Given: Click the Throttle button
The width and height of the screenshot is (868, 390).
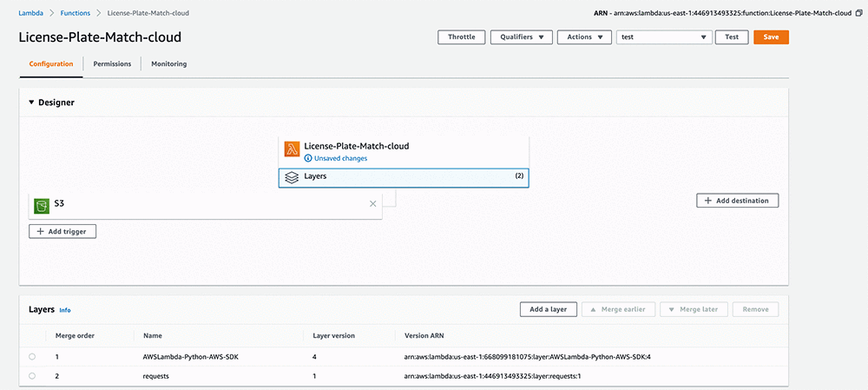Looking at the screenshot, I should coord(462,37).
